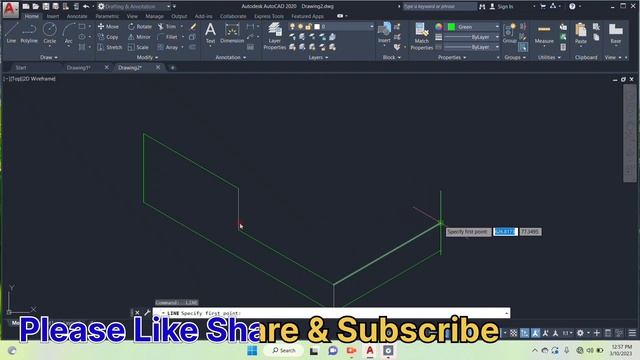The image size is (640, 360).
Task: Select the Line tool
Action: [x=11, y=33]
